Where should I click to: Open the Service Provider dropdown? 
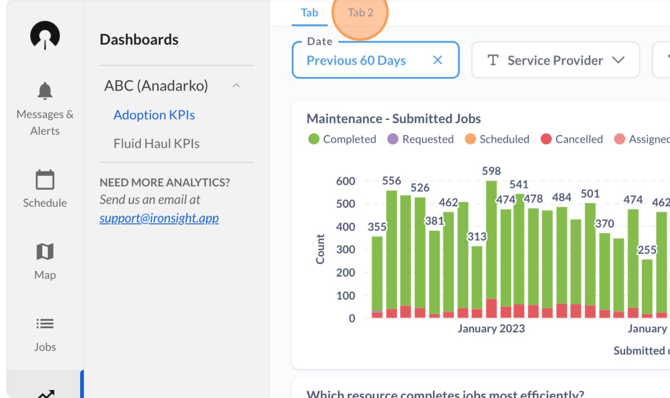point(555,60)
